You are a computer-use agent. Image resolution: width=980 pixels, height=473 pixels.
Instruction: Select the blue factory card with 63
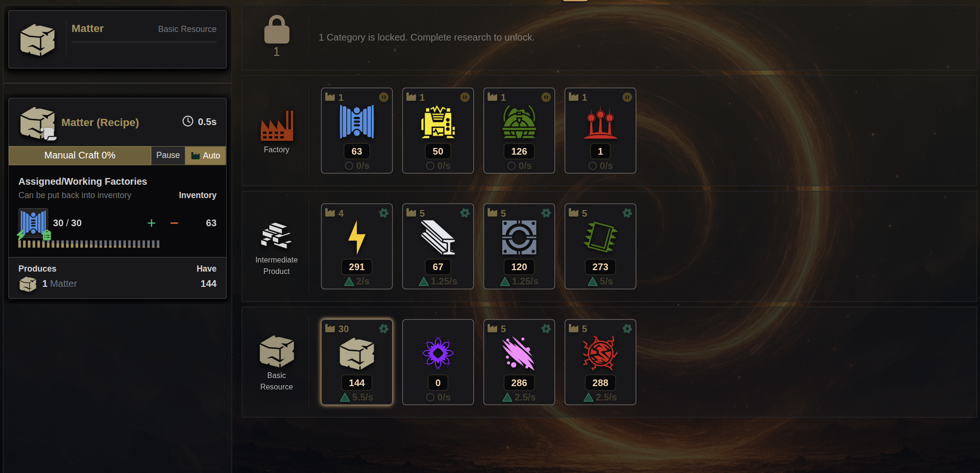tap(357, 130)
